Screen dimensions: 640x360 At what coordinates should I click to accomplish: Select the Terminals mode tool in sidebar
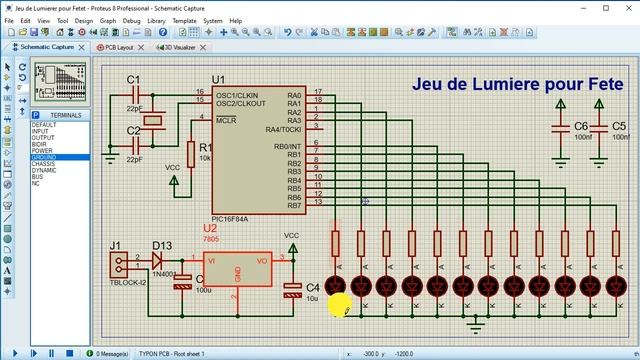[7, 142]
